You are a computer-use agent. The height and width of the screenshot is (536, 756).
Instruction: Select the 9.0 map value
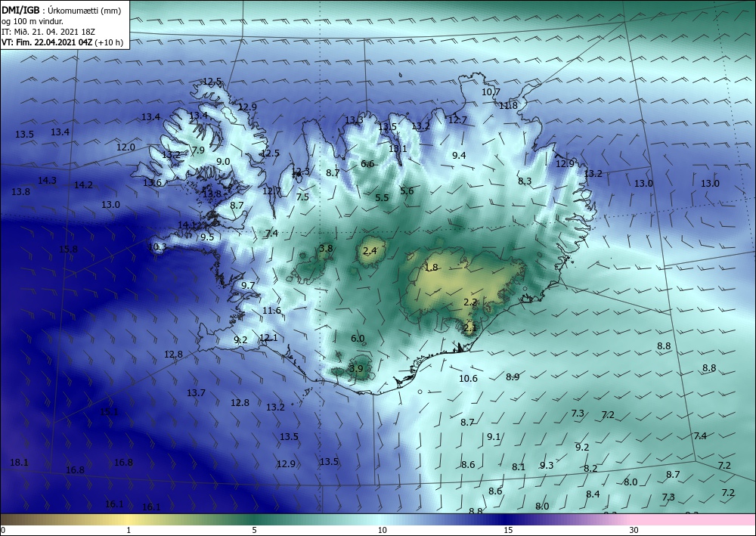223,162
